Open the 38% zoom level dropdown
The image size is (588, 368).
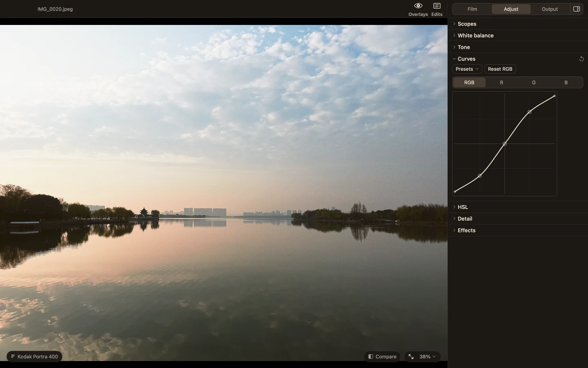click(428, 357)
